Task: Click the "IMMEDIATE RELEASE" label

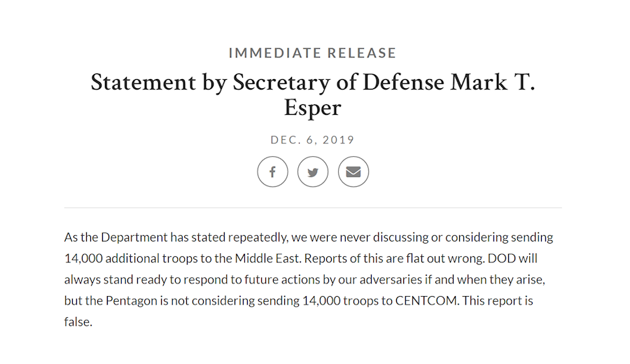Action: 312,53
